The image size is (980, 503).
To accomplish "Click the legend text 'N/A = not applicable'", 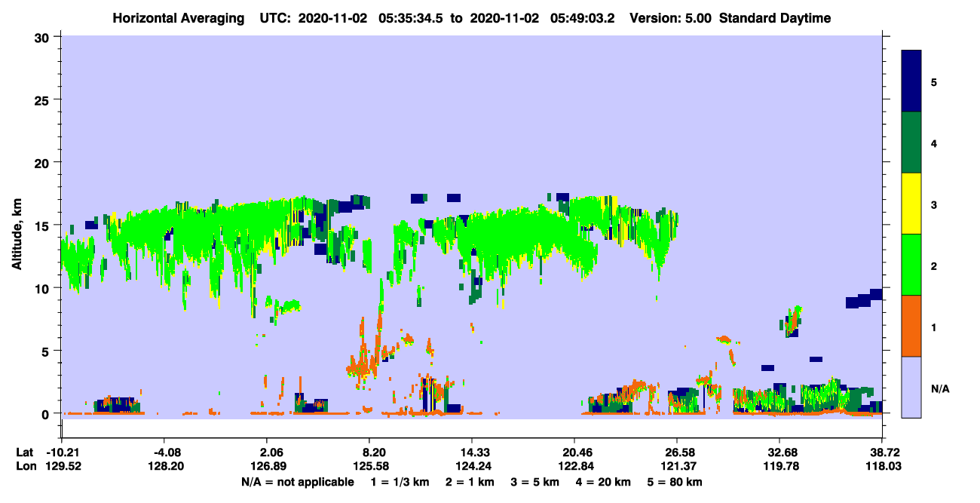I will pos(298,481).
